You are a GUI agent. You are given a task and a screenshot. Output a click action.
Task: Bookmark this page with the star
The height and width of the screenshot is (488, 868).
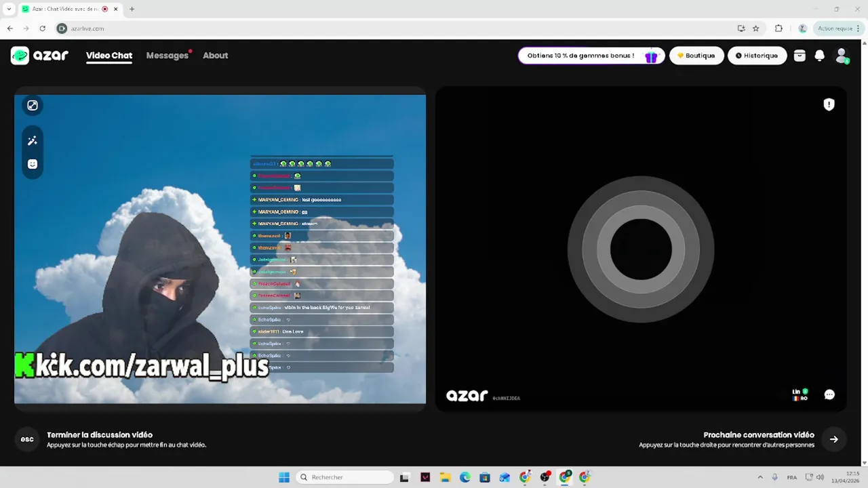(756, 28)
